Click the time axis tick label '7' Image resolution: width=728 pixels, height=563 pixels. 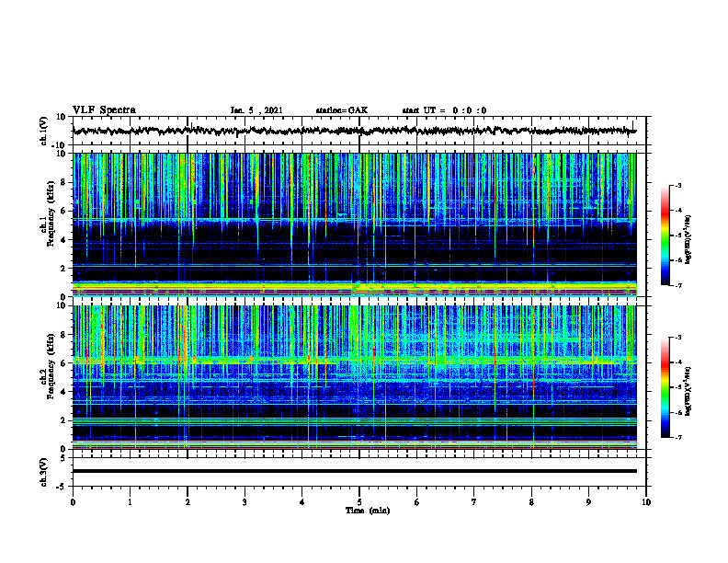click(474, 502)
